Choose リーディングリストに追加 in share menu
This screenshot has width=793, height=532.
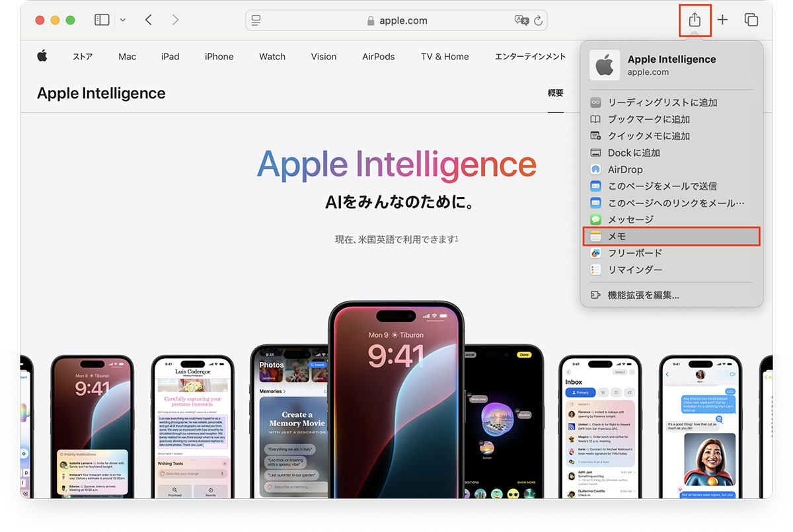(671, 102)
